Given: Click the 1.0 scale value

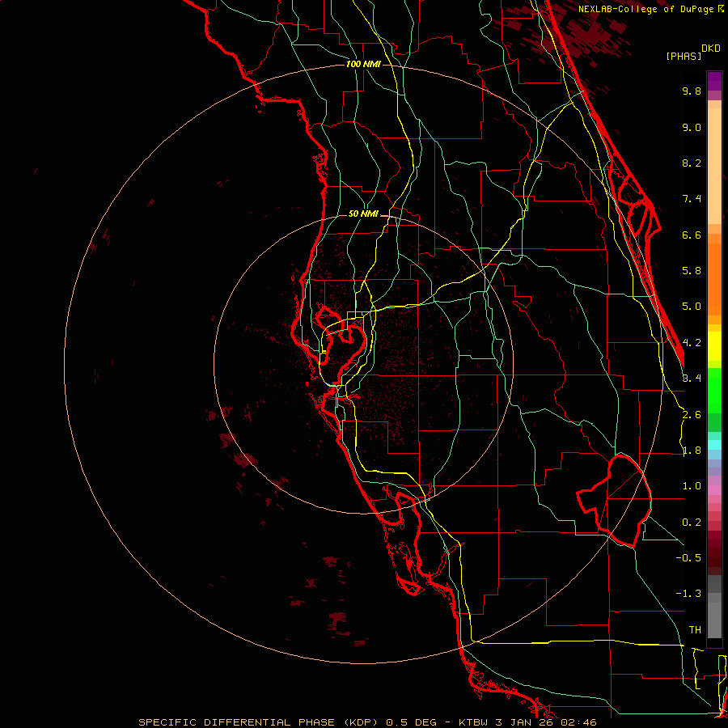Looking at the screenshot, I should click(x=692, y=486).
